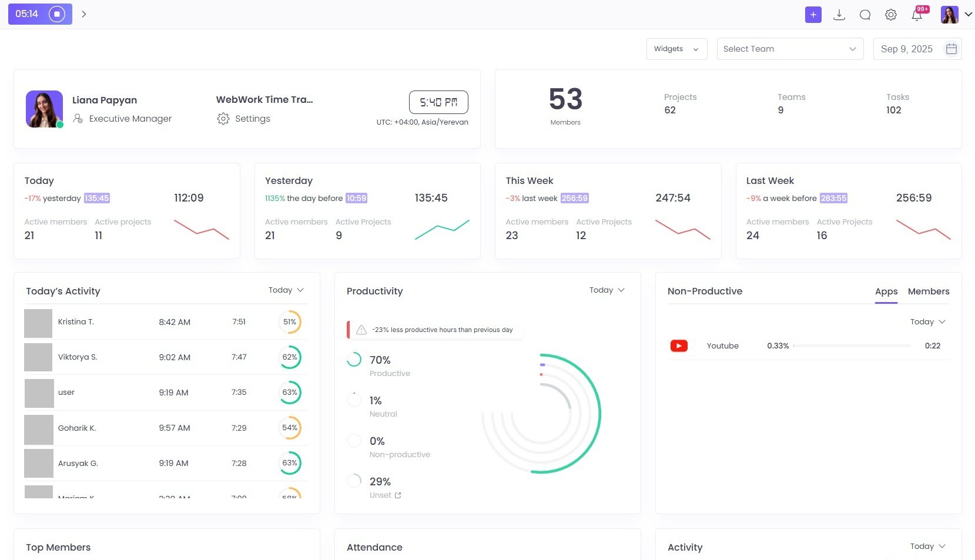Open the download/export reports icon
Image resolution: width=975 pixels, height=560 pixels.
tap(839, 14)
